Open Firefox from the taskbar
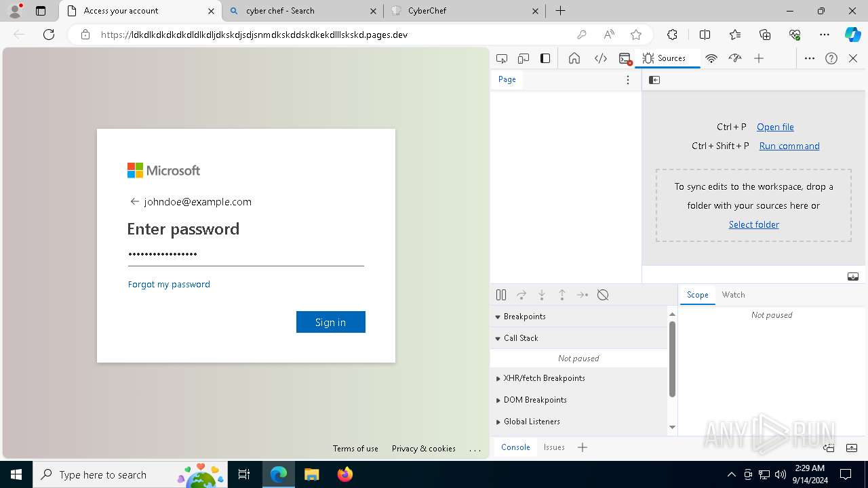Screen dimensions: 868x488 [345, 474]
